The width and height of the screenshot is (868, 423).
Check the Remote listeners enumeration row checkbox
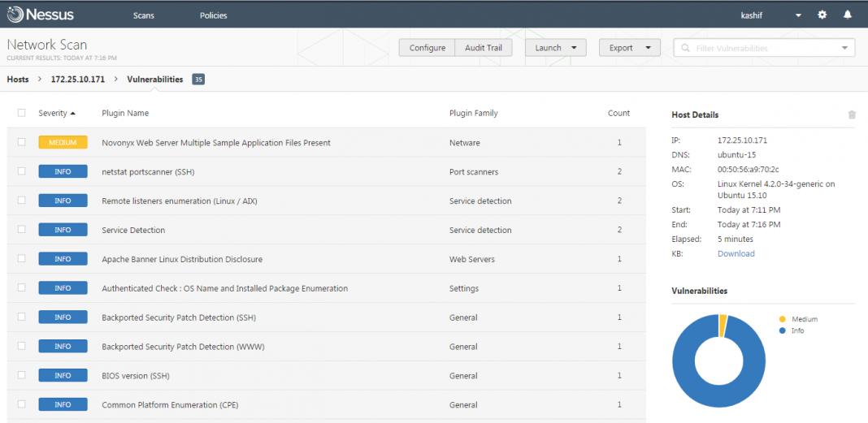coord(22,201)
